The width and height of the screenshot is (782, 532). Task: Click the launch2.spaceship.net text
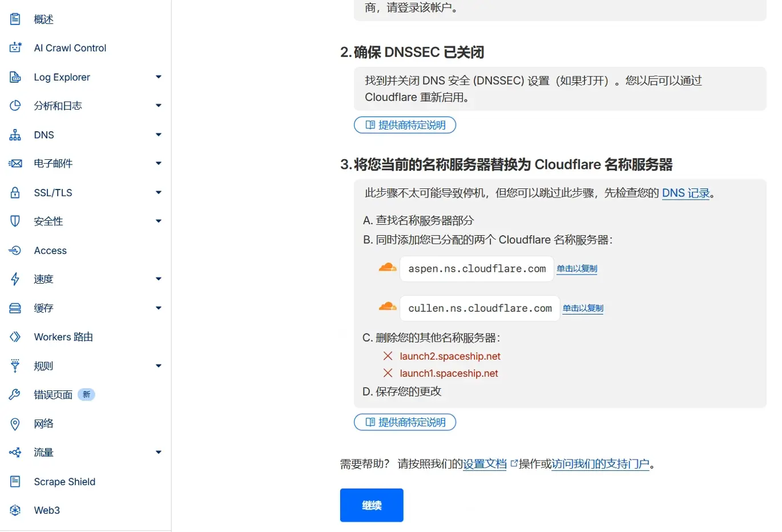[x=450, y=356]
